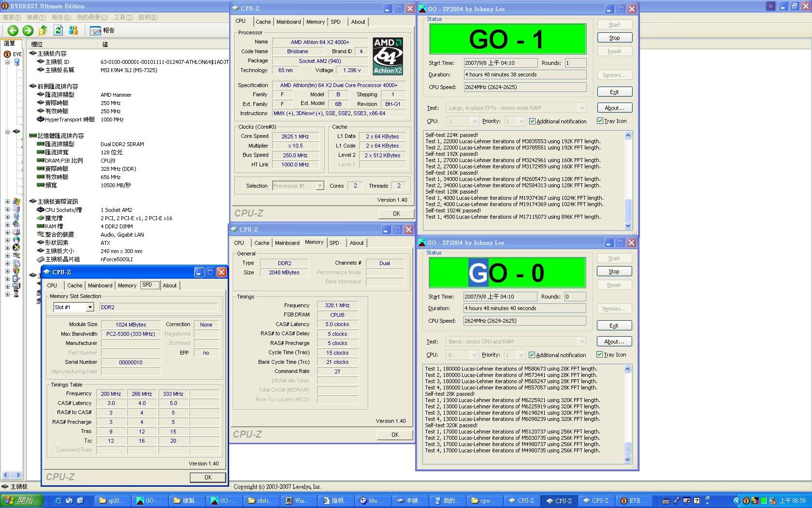This screenshot has width=812, height=508.
Task: Click the AMD Athlon 64 X2 logo in CPU-Z
Action: 388,56
